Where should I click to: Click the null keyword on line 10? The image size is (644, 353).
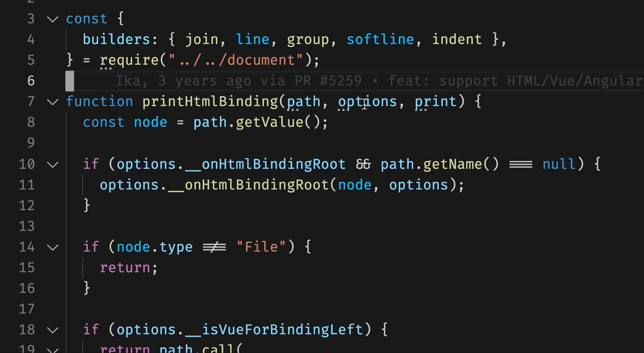coord(559,164)
